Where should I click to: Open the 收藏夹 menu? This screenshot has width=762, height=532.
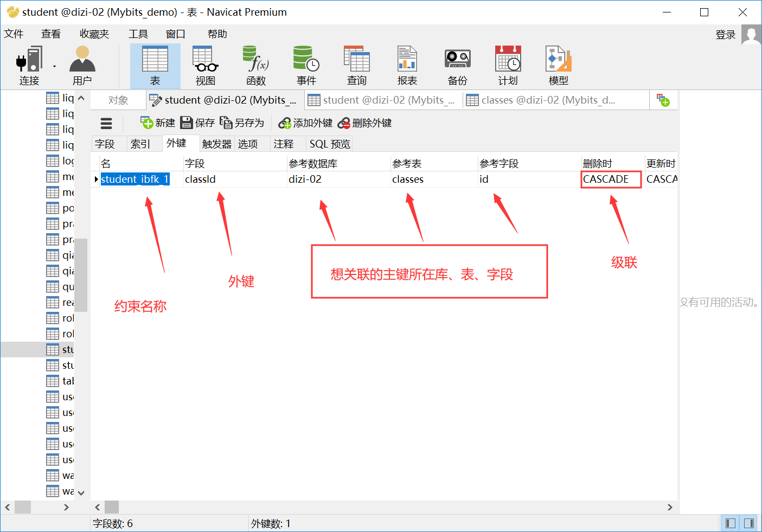click(94, 34)
